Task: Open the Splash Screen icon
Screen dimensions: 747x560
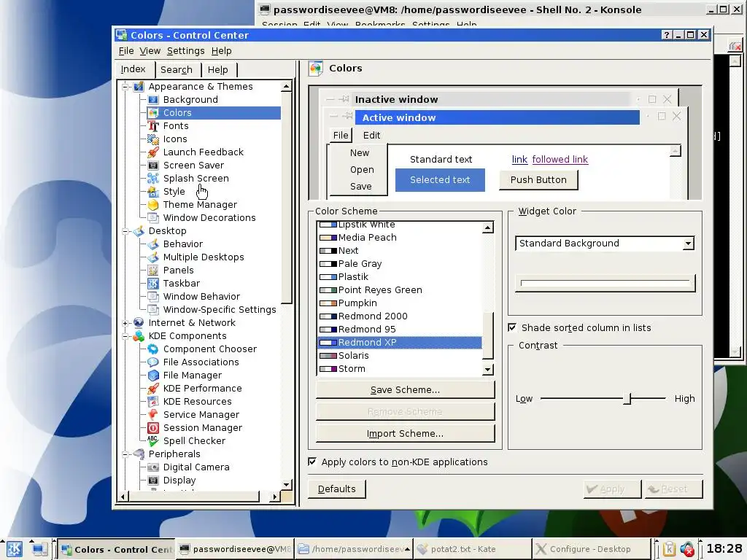Action: point(153,178)
